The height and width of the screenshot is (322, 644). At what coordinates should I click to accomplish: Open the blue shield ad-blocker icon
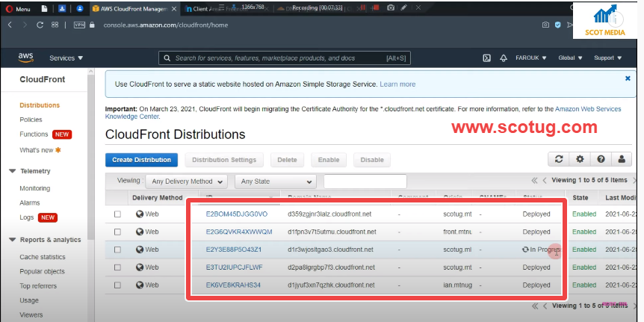[x=558, y=25]
